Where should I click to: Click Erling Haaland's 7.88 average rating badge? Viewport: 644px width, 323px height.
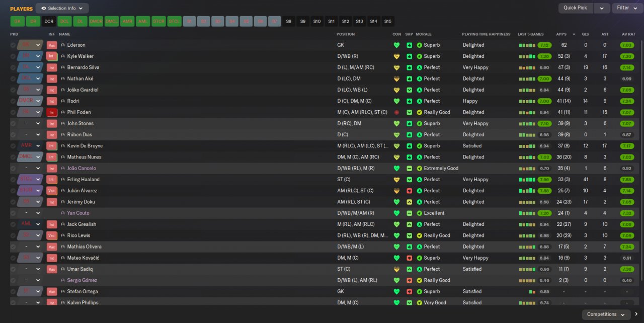(626, 180)
